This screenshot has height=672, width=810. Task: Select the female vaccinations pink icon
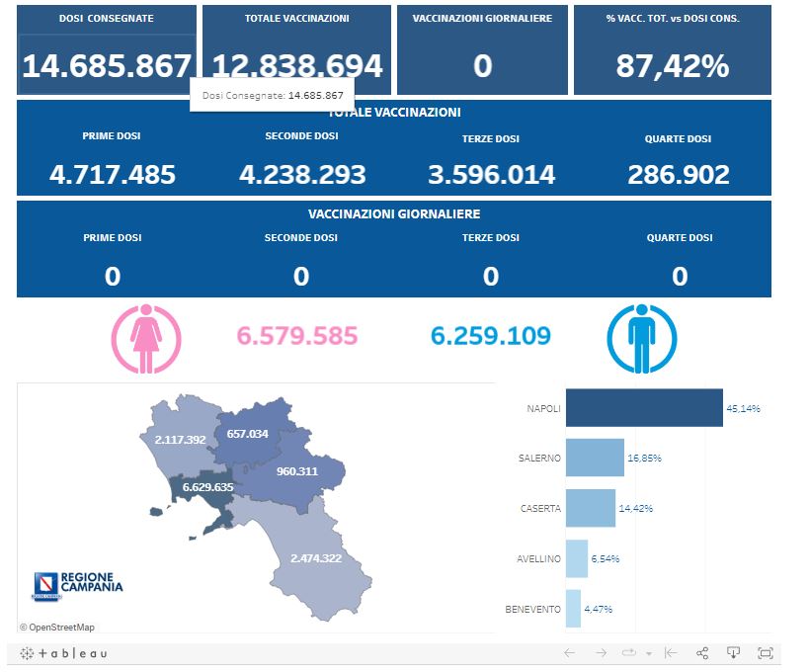click(x=147, y=338)
